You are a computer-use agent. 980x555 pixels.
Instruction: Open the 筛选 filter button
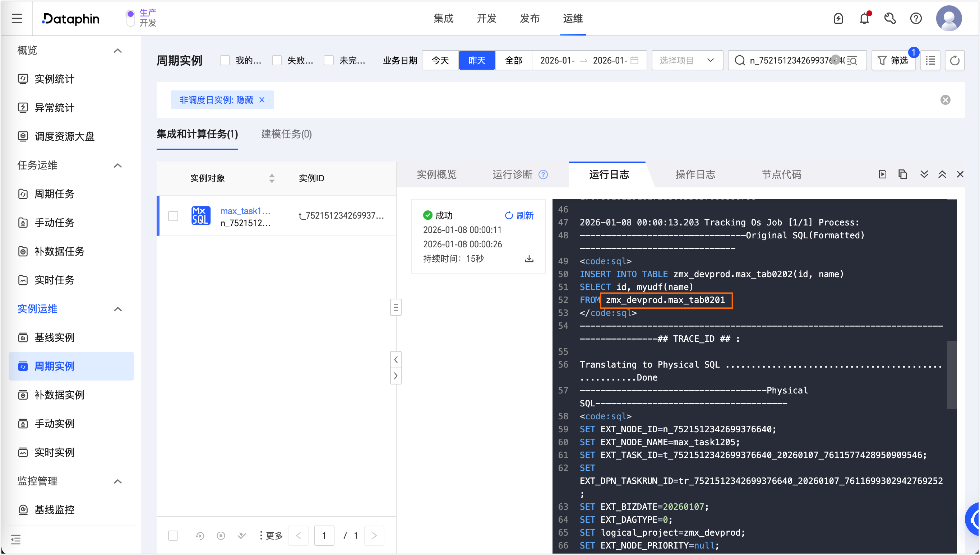pyautogui.click(x=893, y=61)
